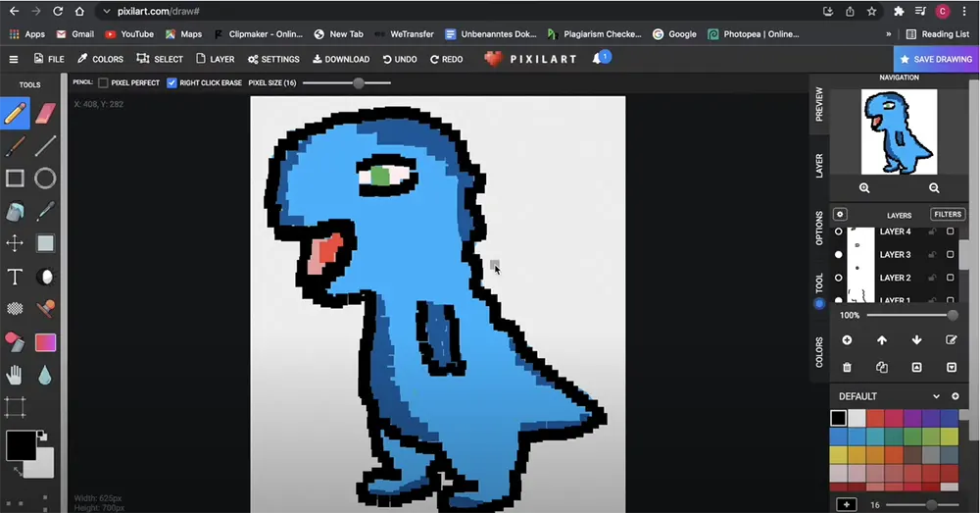
Task: Merge layer down with down-arrow box
Action: coord(952,367)
